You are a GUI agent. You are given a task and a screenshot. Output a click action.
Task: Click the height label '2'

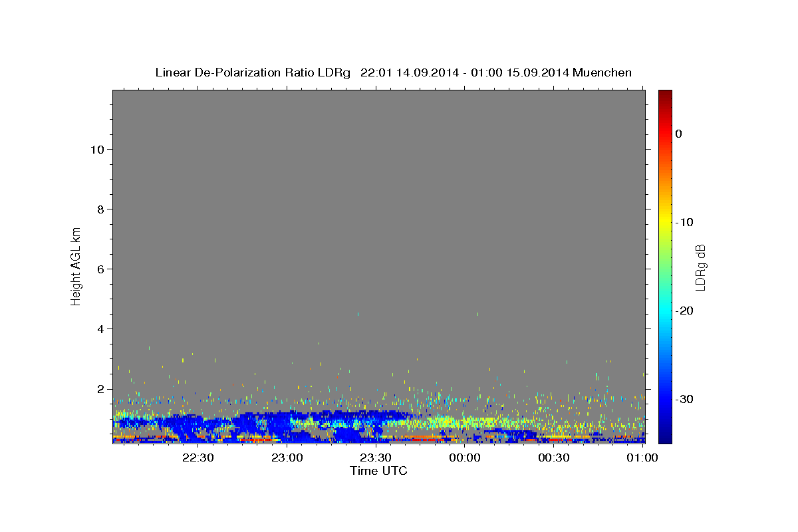[99, 389]
